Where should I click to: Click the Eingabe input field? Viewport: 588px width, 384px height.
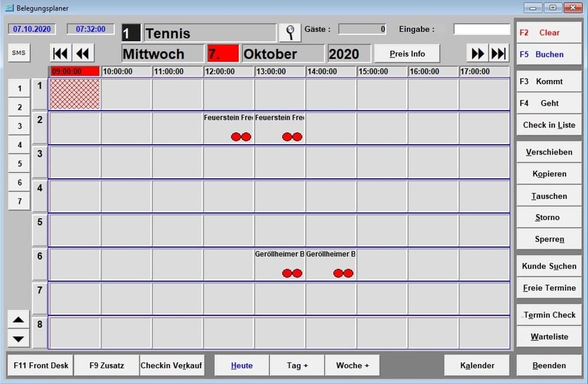pyautogui.click(x=482, y=29)
